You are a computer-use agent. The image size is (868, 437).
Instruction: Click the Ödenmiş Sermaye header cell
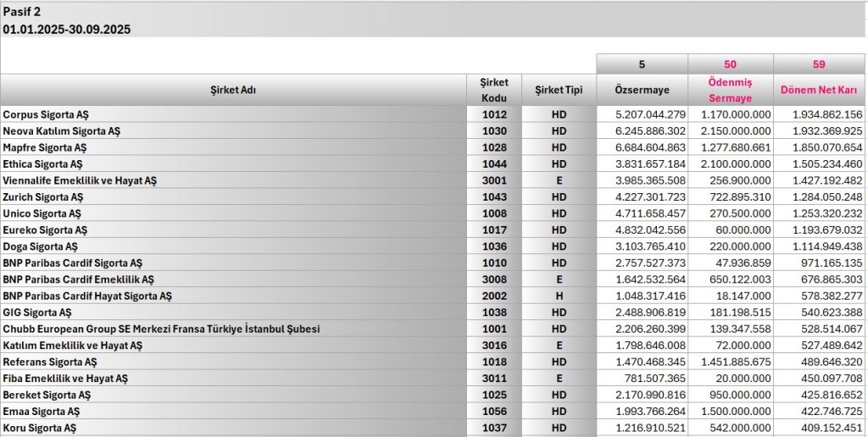tap(730, 90)
